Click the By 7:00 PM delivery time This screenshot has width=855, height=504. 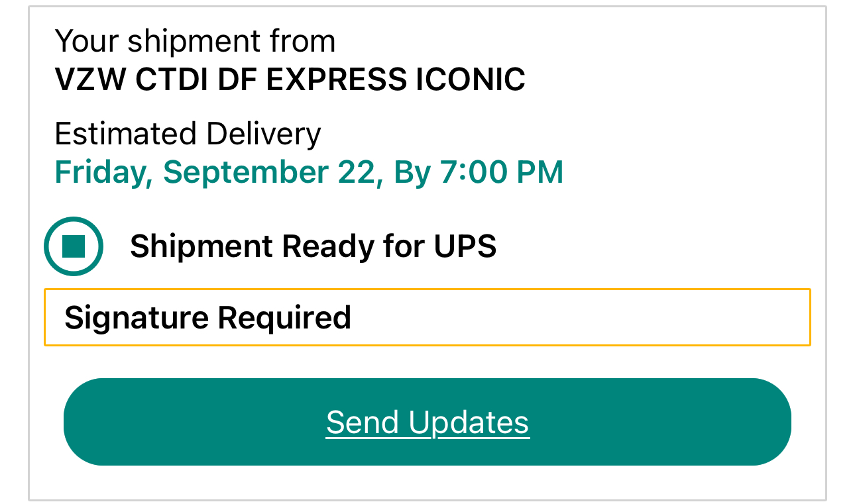coord(479,172)
